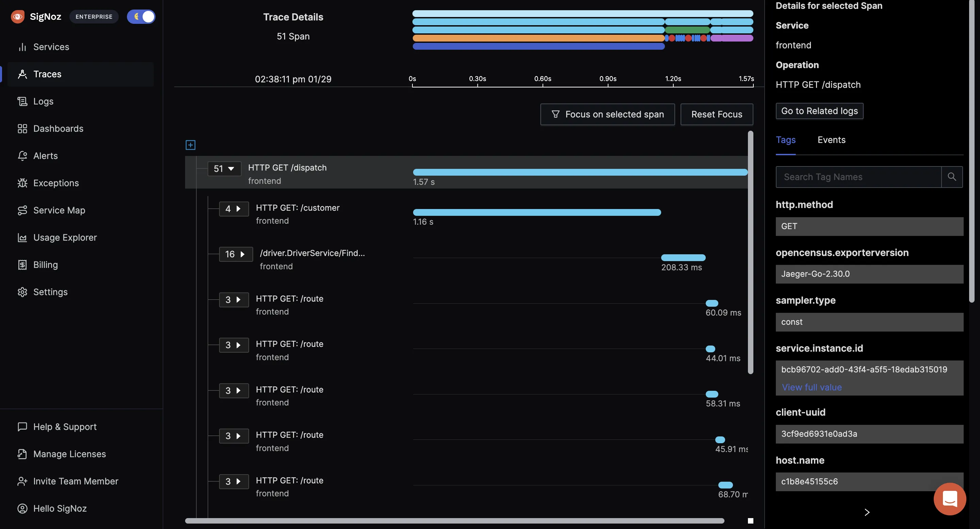Click Go to Related logs link

820,111
